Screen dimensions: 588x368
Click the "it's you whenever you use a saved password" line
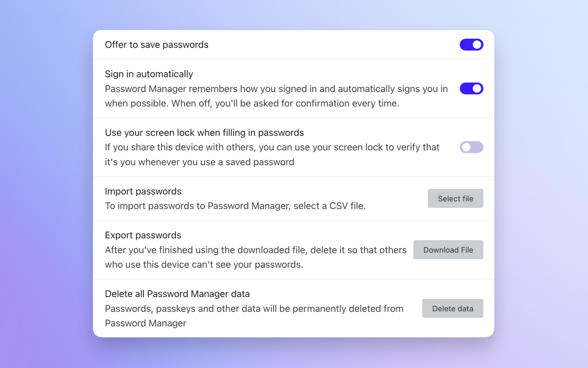tap(199, 162)
